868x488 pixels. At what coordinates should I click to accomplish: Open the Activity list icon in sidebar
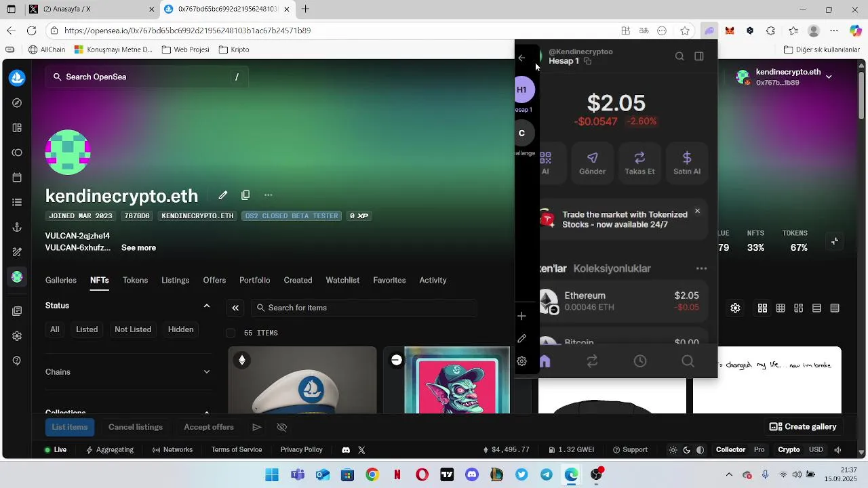(x=17, y=203)
